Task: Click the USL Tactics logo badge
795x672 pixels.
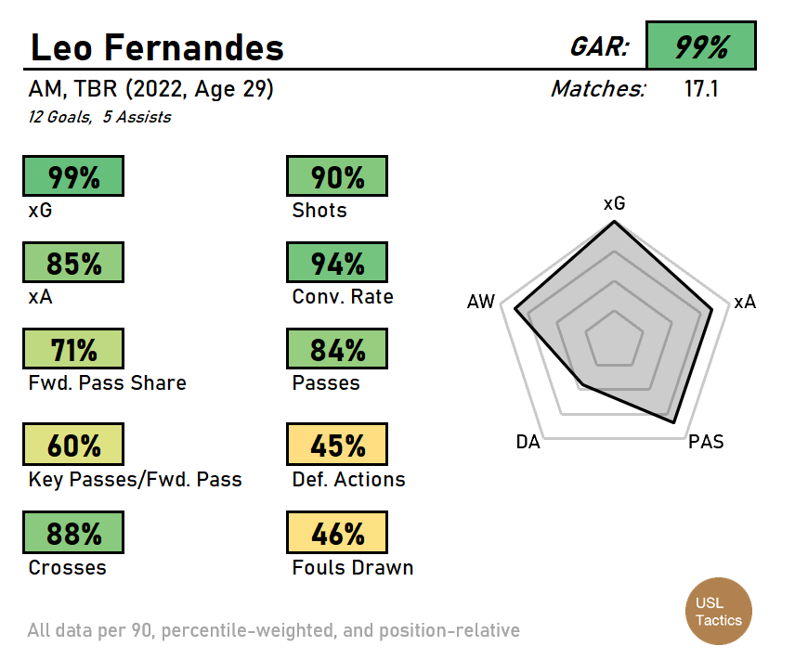Action: [x=720, y=612]
